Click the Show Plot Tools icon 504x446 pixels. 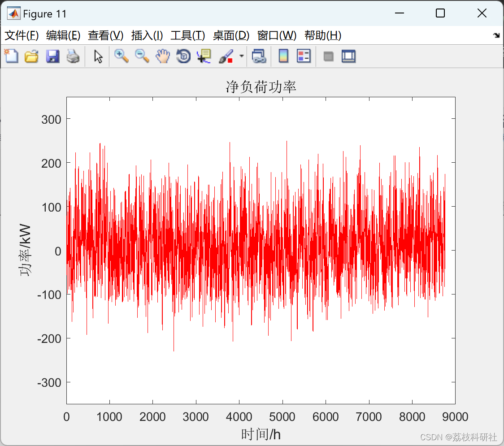coord(348,56)
